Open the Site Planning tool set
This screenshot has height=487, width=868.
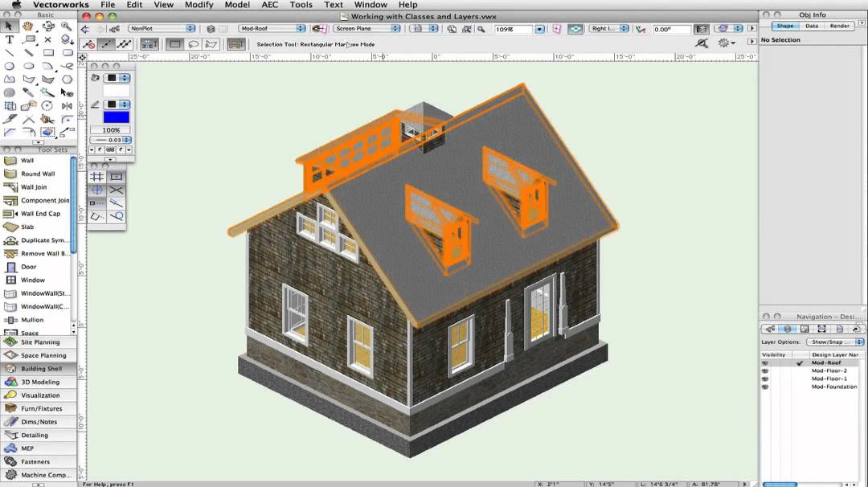tap(39, 342)
